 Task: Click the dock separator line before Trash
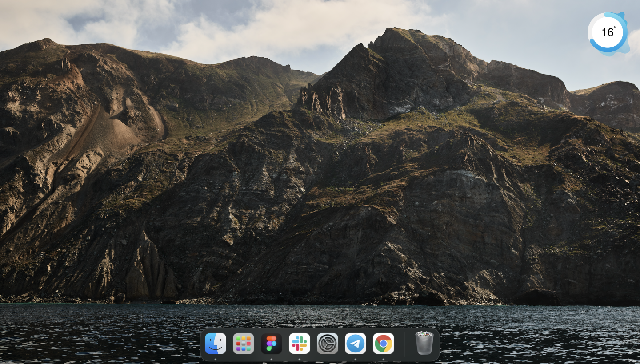(x=404, y=344)
